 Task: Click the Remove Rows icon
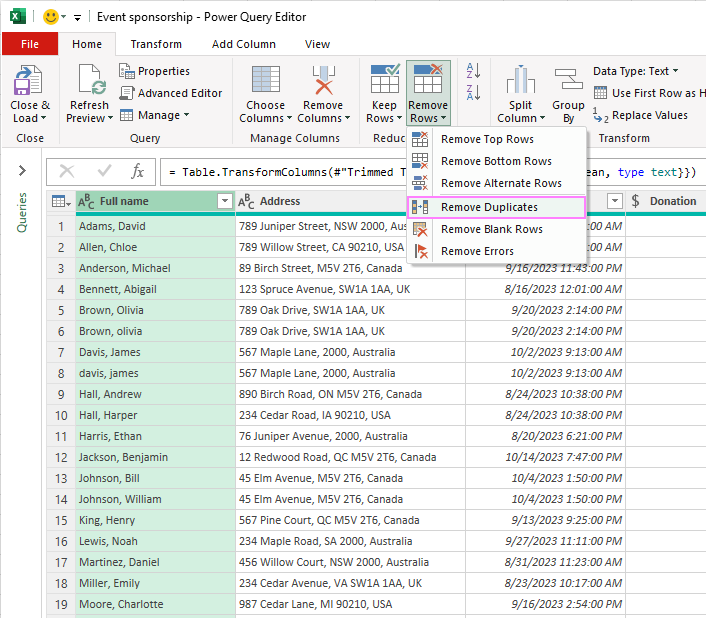(428, 79)
